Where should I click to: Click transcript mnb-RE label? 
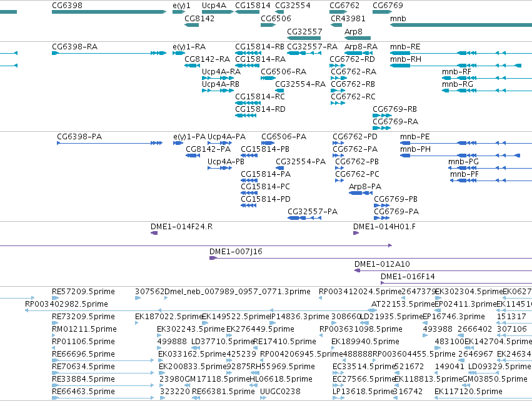click(x=405, y=46)
